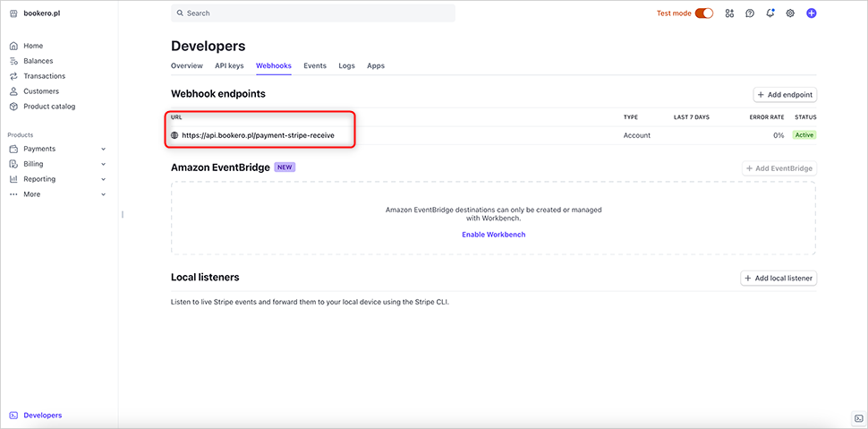
Task: Expand the Payments chevron
Action: tap(104, 149)
